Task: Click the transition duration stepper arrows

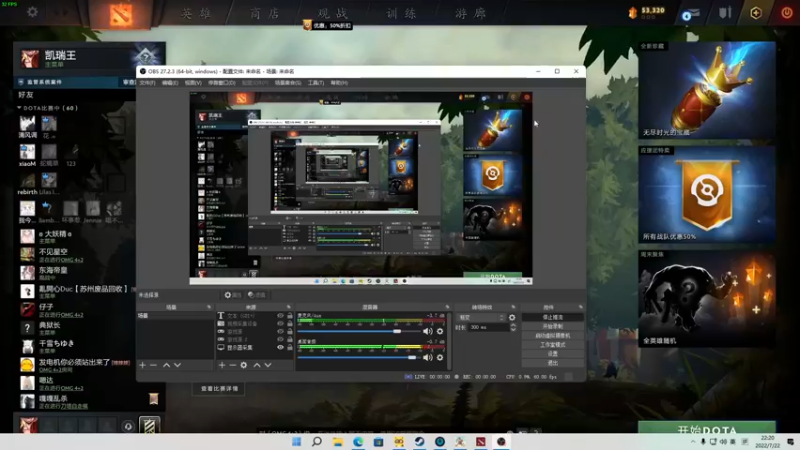Action: (513, 328)
